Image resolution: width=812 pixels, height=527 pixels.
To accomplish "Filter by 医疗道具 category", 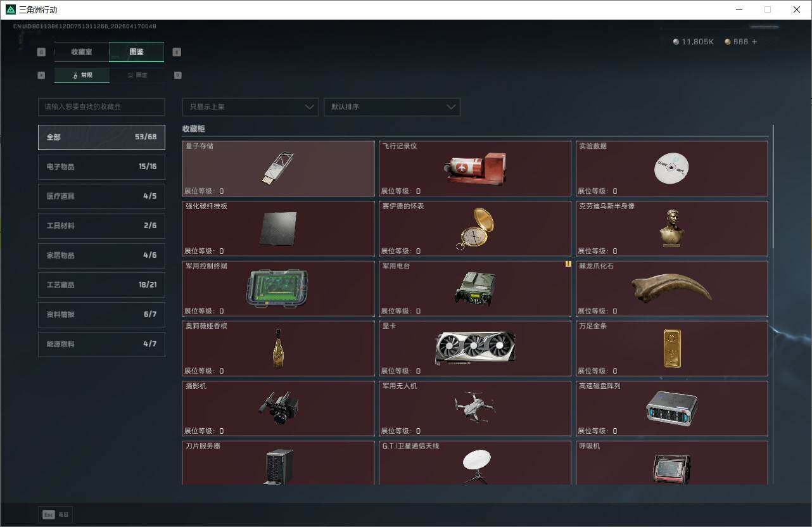I will click(x=101, y=196).
